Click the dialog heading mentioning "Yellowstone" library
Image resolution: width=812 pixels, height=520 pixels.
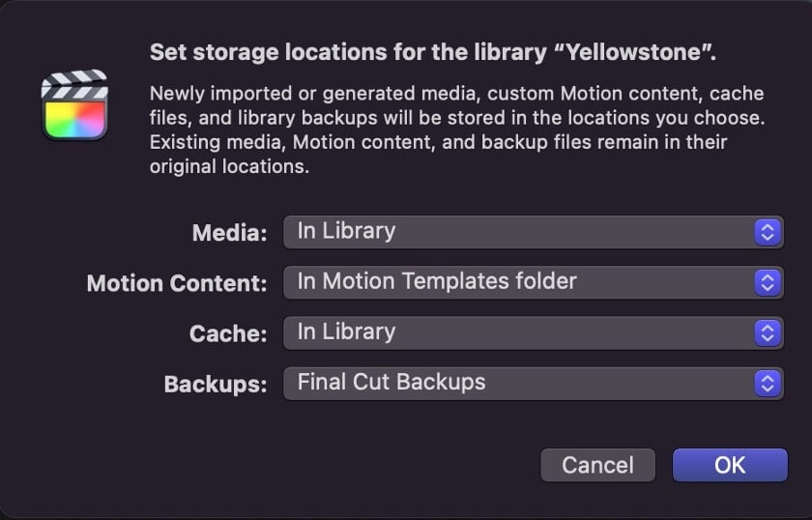tap(433, 52)
